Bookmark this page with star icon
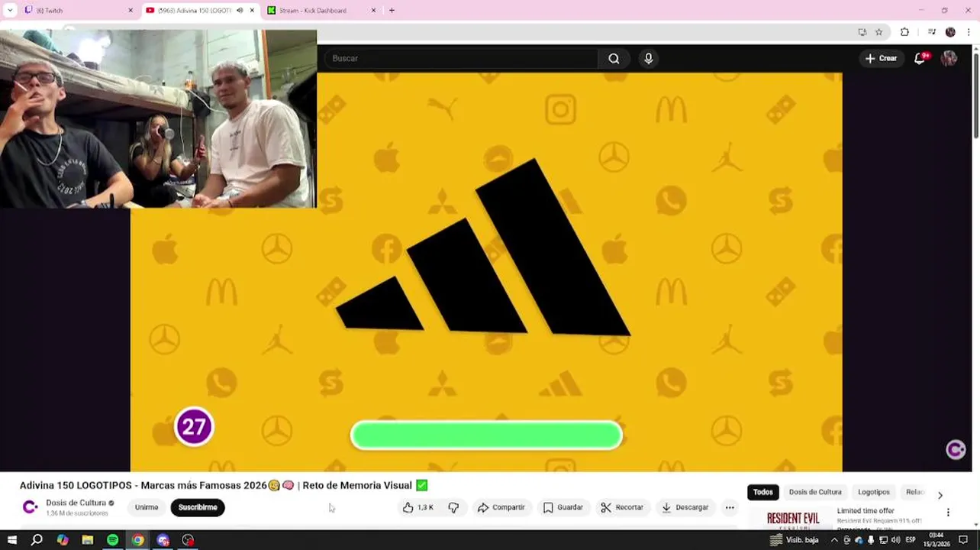This screenshot has width=980, height=550. click(x=878, y=32)
